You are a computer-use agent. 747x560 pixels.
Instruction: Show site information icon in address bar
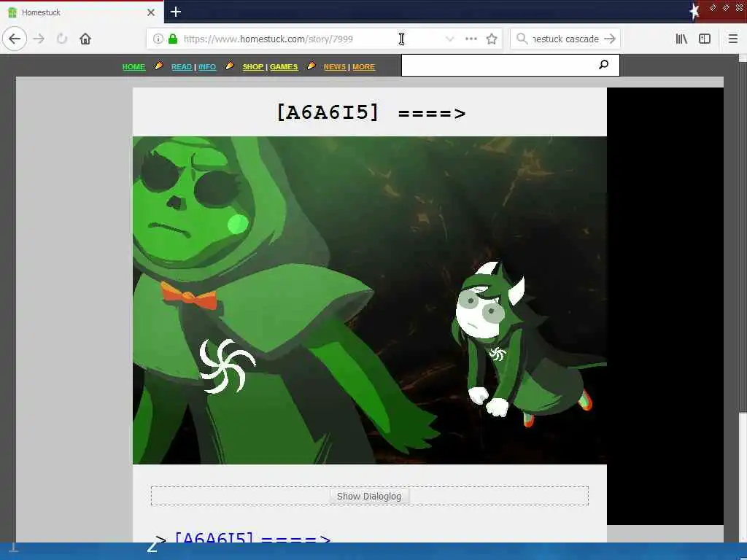(x=158, y=39)
